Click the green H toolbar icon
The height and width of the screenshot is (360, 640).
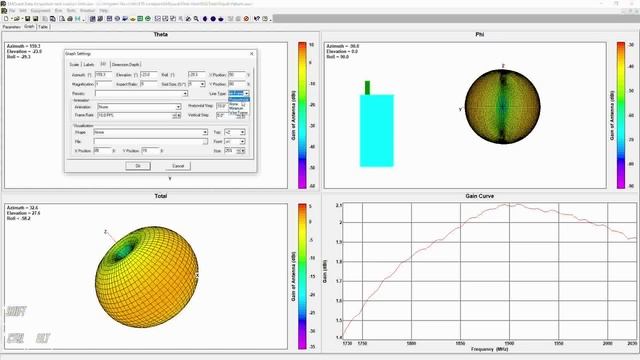click(x=78, y=19)
